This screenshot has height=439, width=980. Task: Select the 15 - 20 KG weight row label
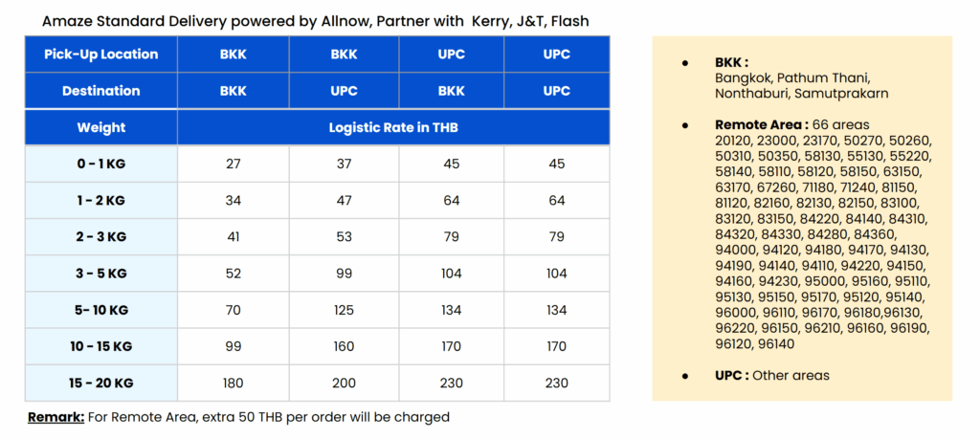coord(100,383)
